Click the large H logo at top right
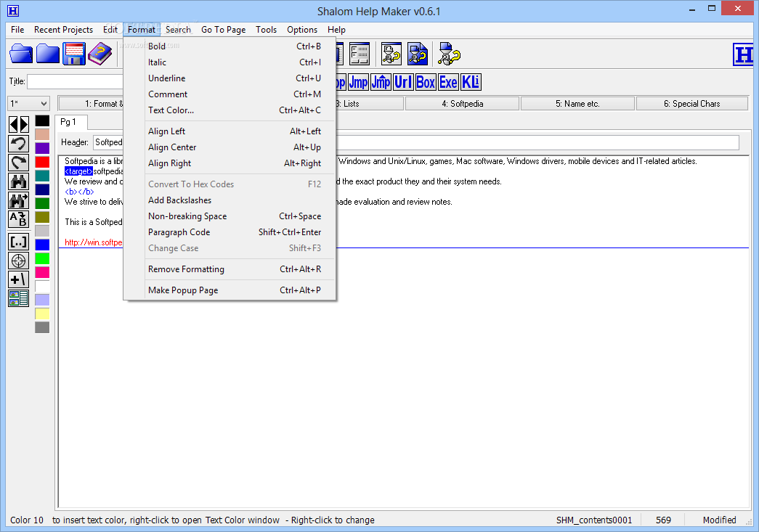The image size is (759, 532). pos(744,54)
